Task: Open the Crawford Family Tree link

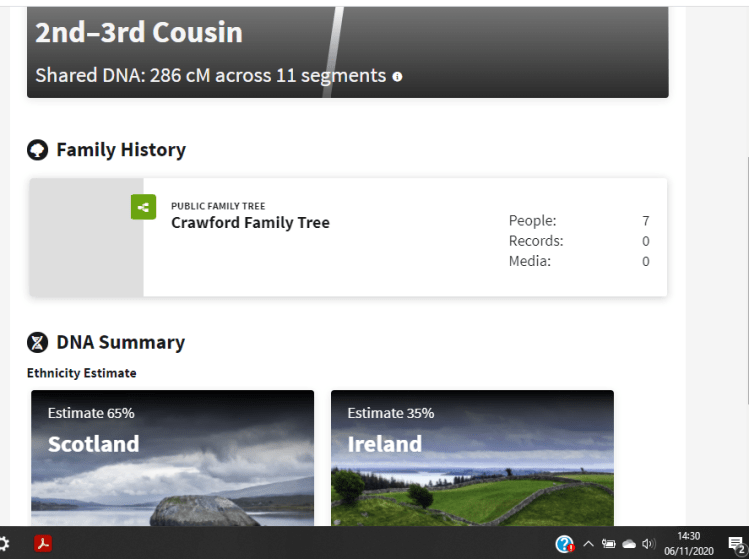Action: coord(250,222)
